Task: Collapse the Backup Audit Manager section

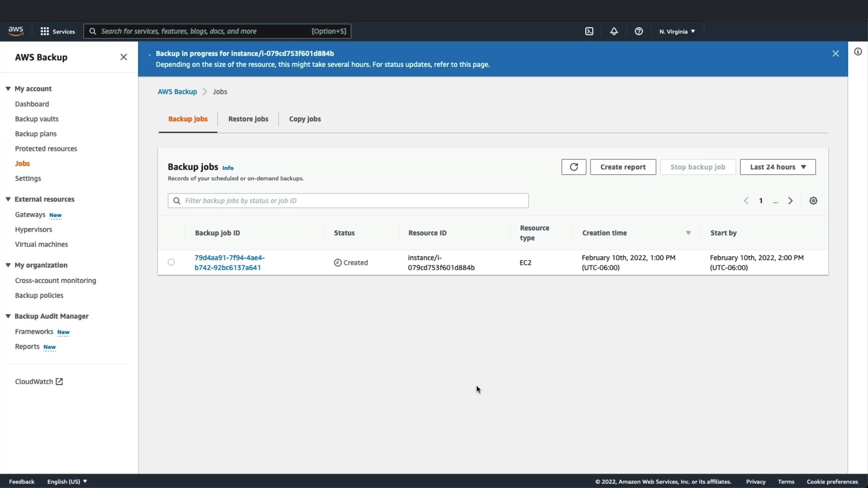Action: (8, 316)
